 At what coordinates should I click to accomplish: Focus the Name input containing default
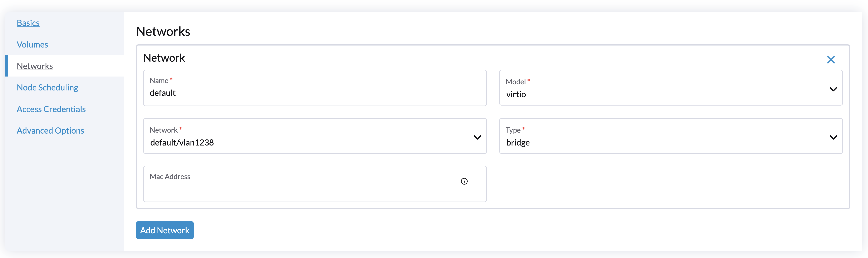tap(303, 93)
